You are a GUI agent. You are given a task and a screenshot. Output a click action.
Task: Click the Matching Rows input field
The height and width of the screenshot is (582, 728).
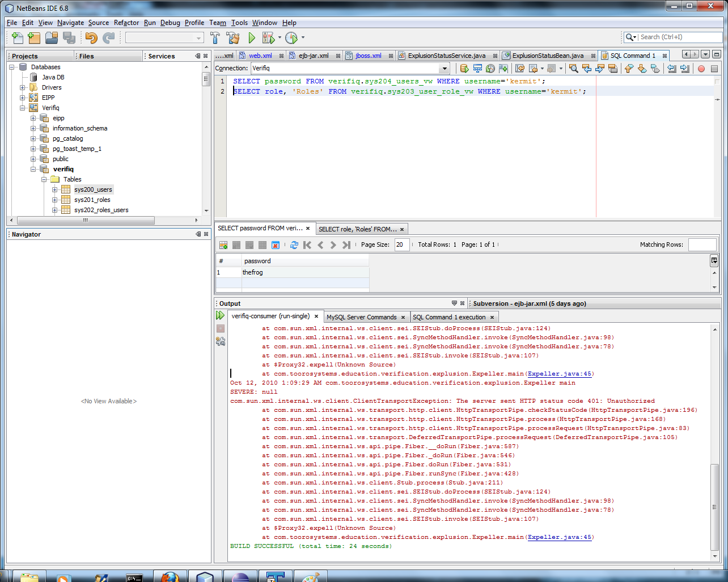pos(702,244)
